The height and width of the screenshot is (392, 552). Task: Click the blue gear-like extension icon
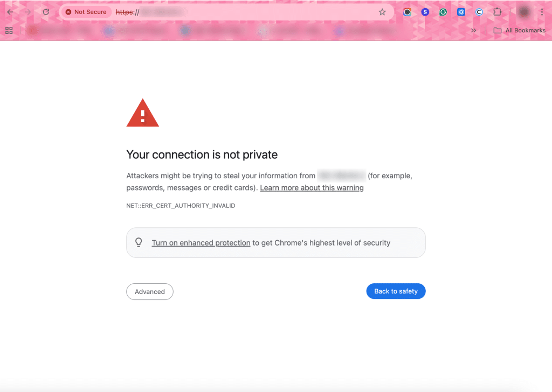coord(461,12)
